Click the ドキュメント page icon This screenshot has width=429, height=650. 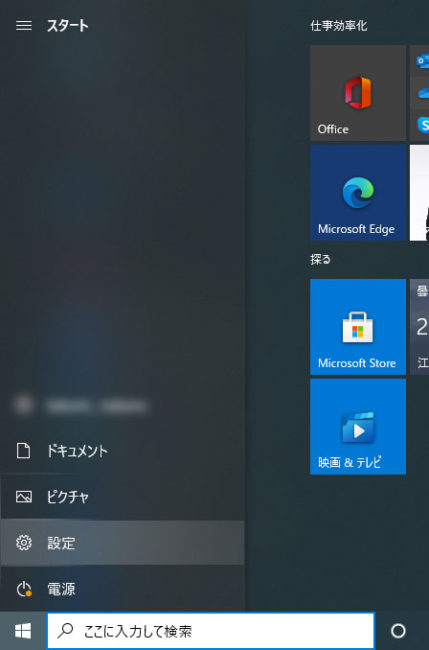coord(23,451)
